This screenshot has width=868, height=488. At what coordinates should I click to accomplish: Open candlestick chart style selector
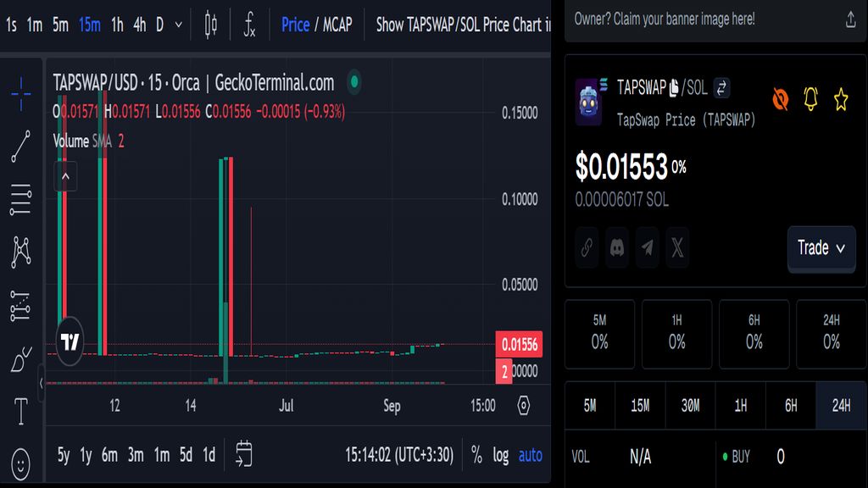pyautogui.click(x=211, y=25)
